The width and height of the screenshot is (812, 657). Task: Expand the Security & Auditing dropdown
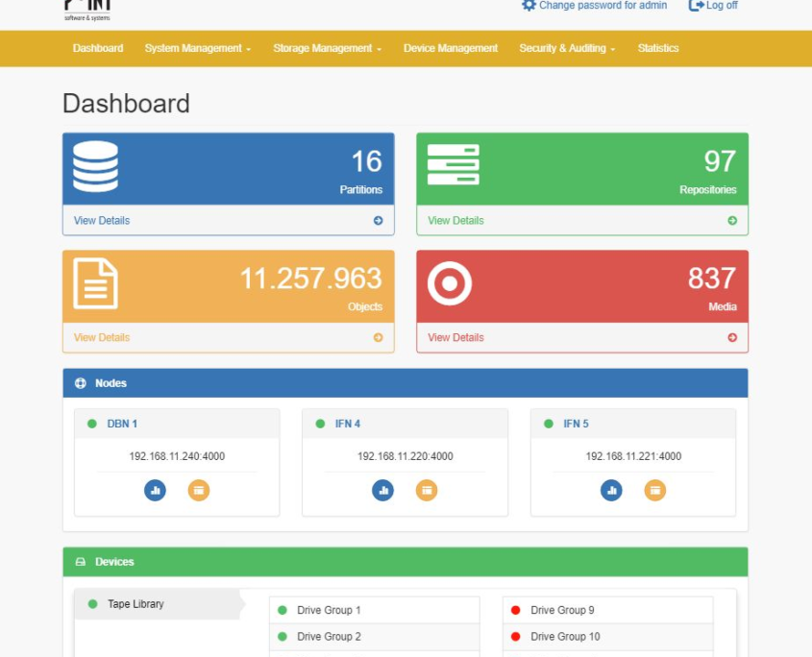566,48
